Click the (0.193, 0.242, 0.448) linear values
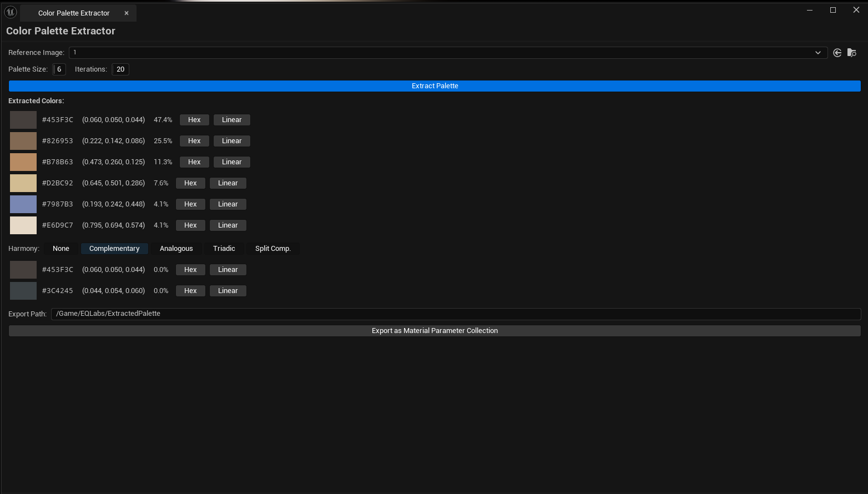The width and height of the screenshot is (868, 494). point(114,204)
